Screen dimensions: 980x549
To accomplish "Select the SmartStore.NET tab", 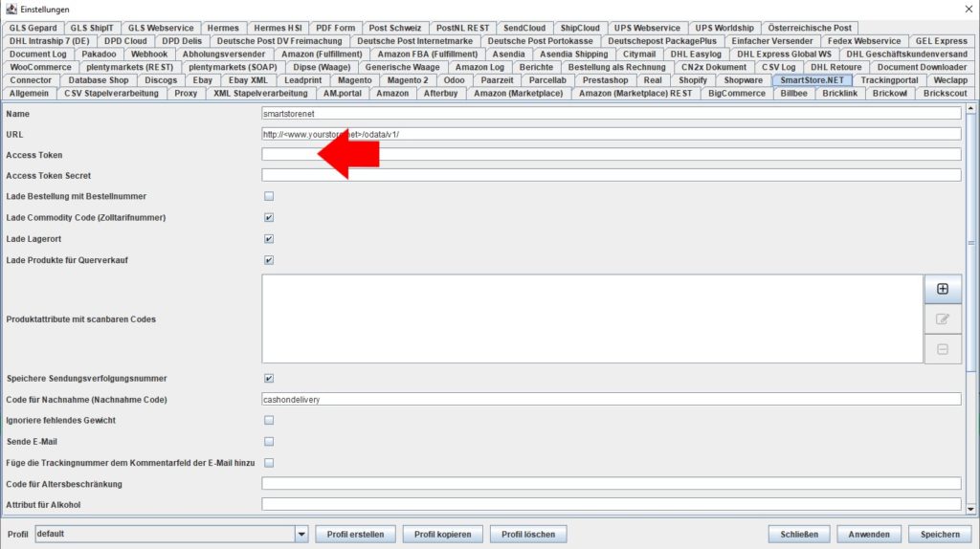I will 812,80.
